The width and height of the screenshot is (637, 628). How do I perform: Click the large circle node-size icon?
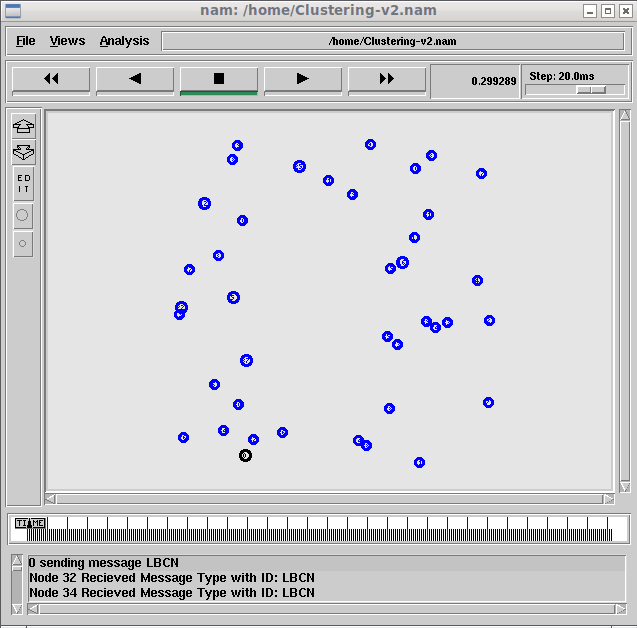(22, 215)
